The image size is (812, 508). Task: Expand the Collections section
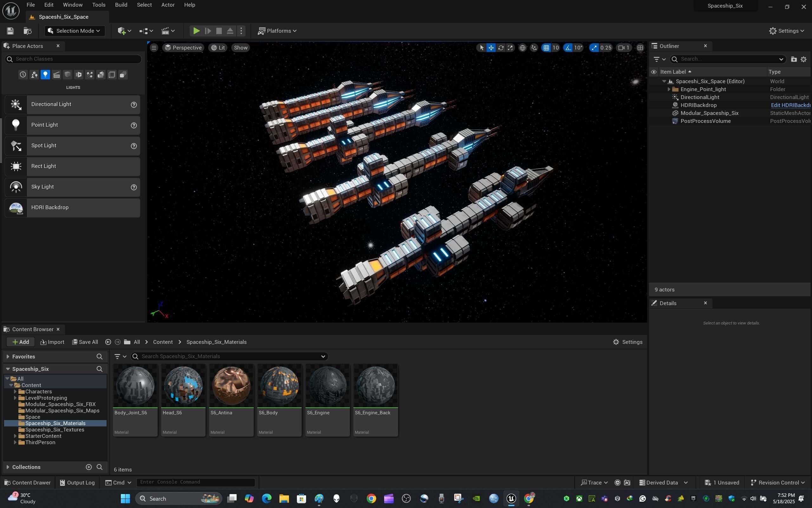point(8,467)
